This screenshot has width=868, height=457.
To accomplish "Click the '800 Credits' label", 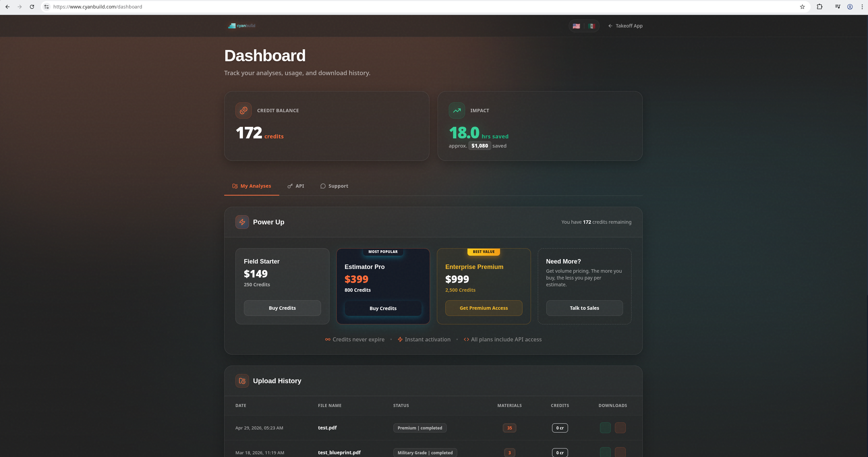I will [x=358, y=290].
